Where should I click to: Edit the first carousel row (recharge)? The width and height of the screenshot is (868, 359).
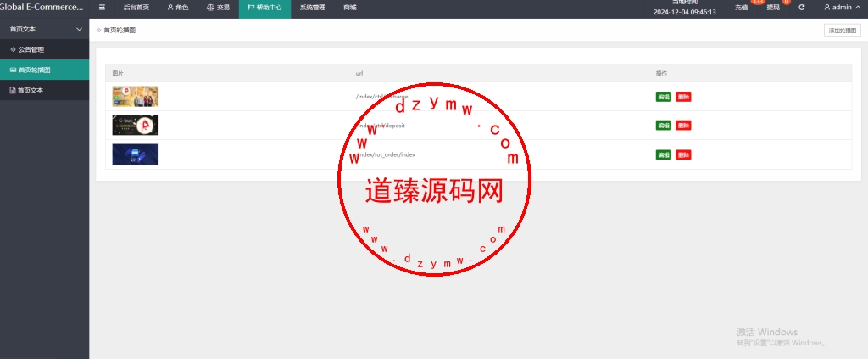coord(663,97)
